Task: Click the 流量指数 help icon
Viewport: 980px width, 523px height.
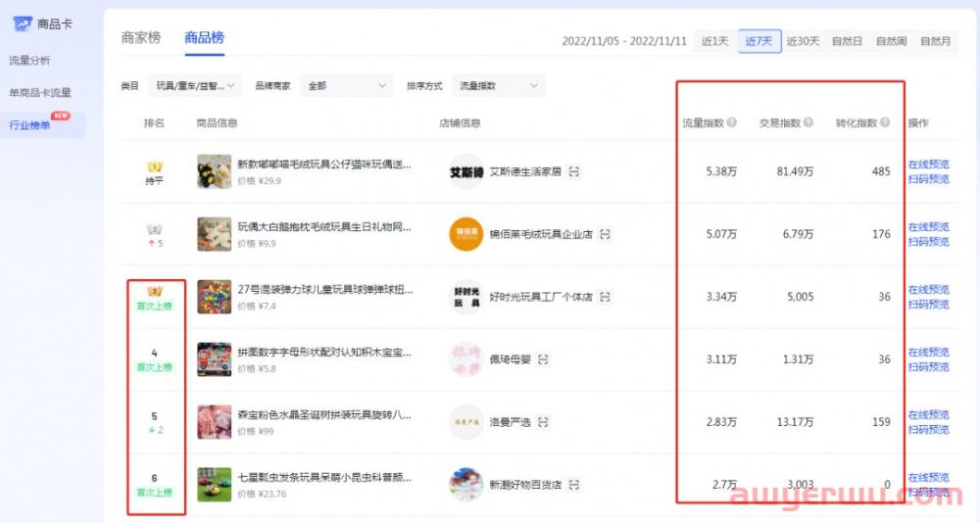Action: tap(731, 122)
